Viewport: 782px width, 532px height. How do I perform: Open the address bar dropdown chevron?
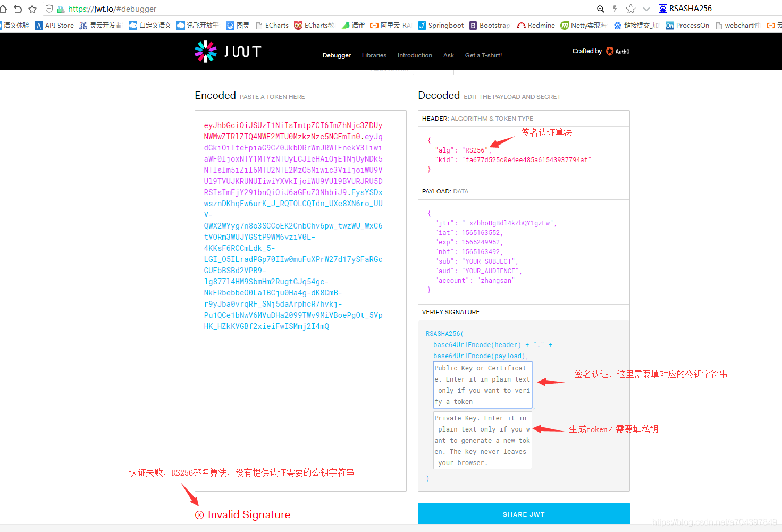click(x=646, y=9)
